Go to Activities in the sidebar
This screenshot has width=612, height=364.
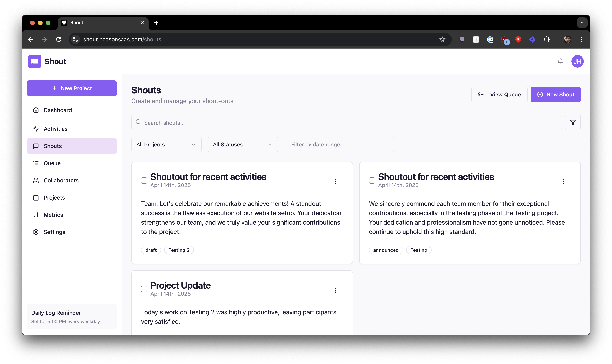pos(55,129)
